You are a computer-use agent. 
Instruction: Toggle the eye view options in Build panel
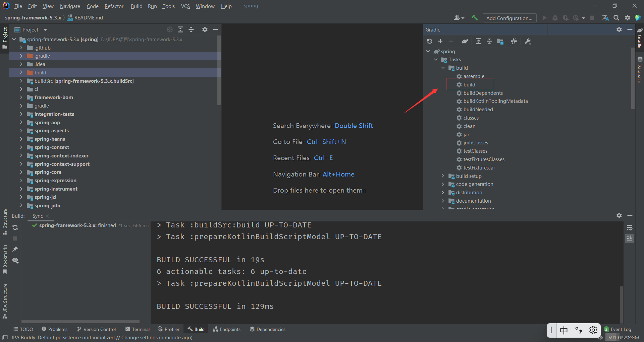pos(15,260)
